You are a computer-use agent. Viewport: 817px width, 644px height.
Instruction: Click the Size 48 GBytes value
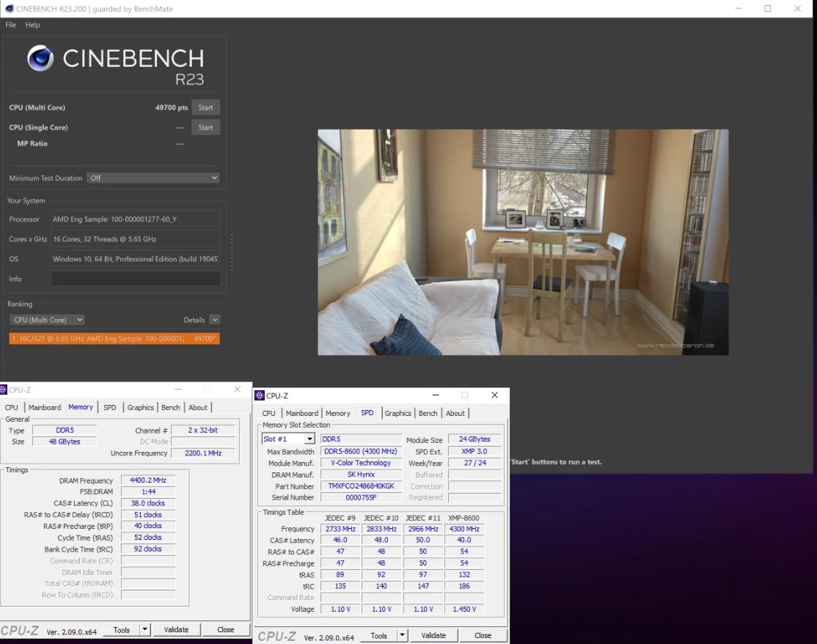coord(65,442)
